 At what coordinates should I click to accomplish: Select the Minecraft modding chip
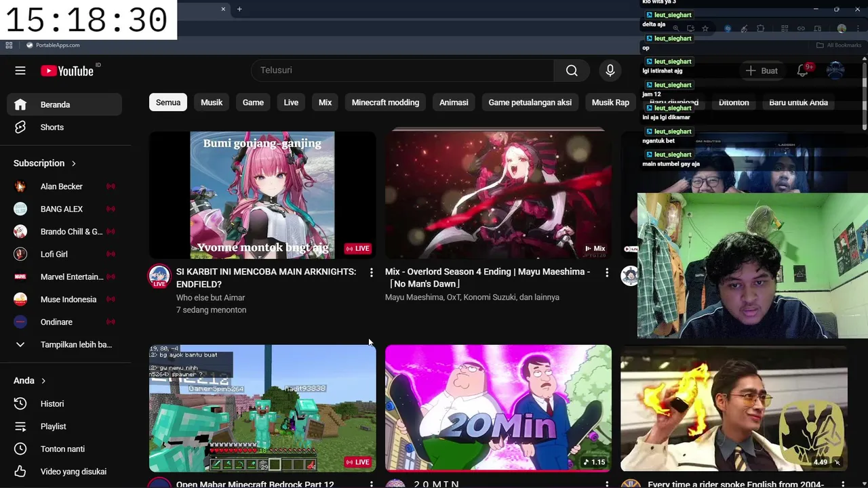coord(385,102)
